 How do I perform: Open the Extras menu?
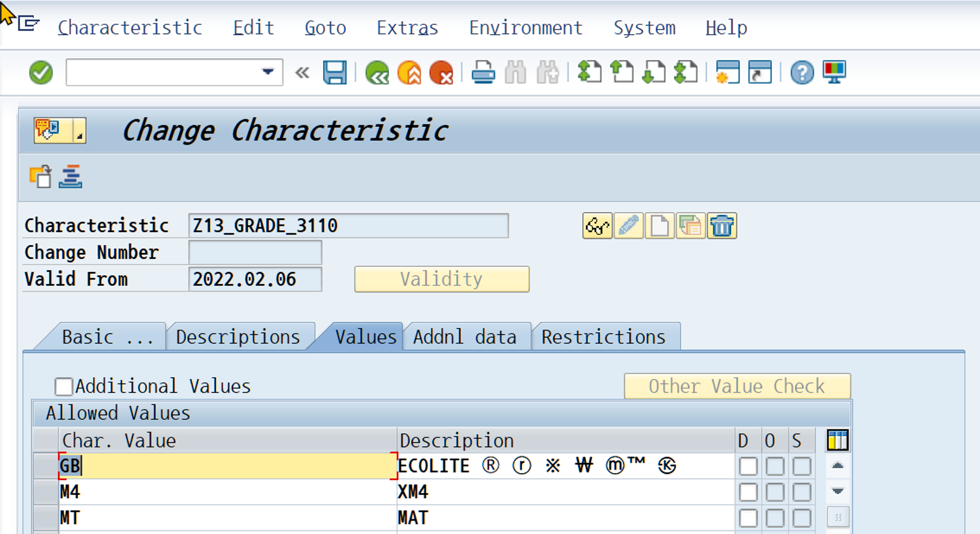coord(407,28)
